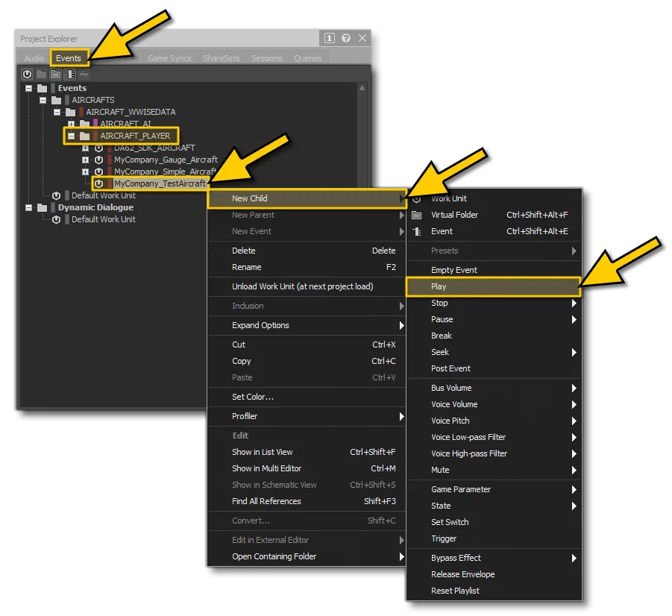
Task: Click the red color swatch beside AIRCRAFT_WWISEDATA
Action: (x=81, y=113)
